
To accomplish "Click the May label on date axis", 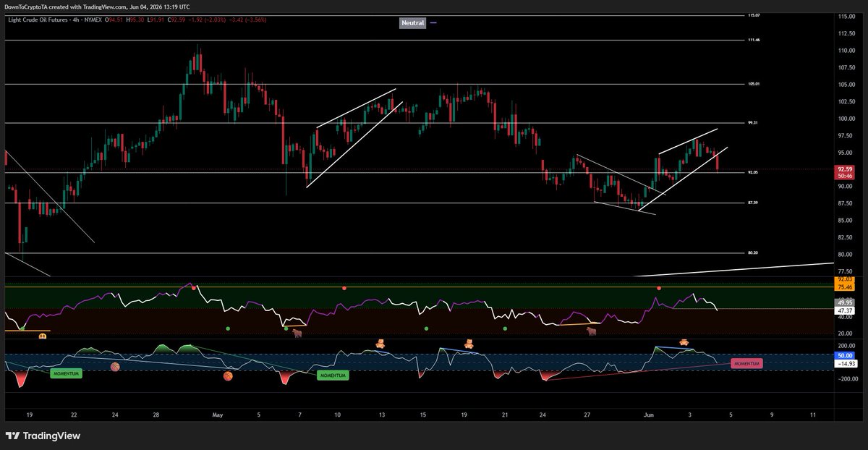I will 218,415.
